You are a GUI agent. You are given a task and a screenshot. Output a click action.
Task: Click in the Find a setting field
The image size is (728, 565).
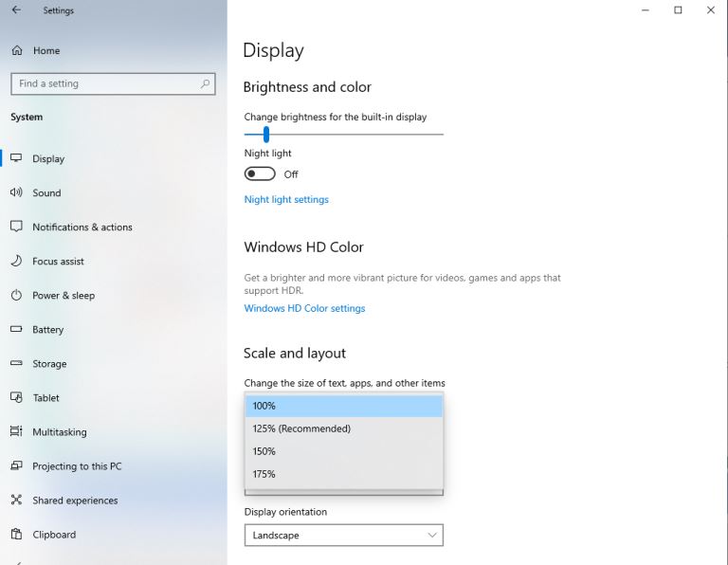click(x=113, y=83)
